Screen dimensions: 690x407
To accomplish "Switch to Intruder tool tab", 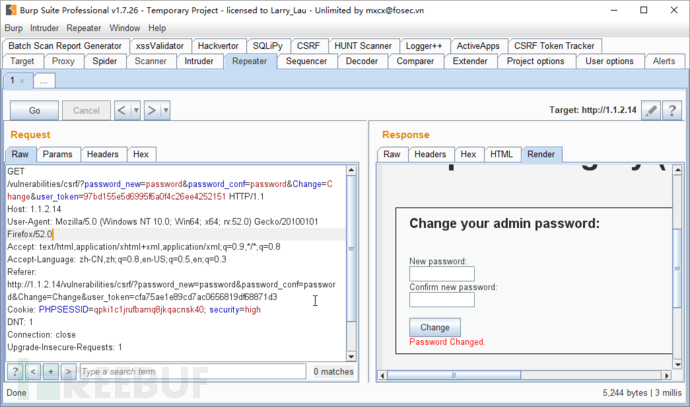I will 199,61.
